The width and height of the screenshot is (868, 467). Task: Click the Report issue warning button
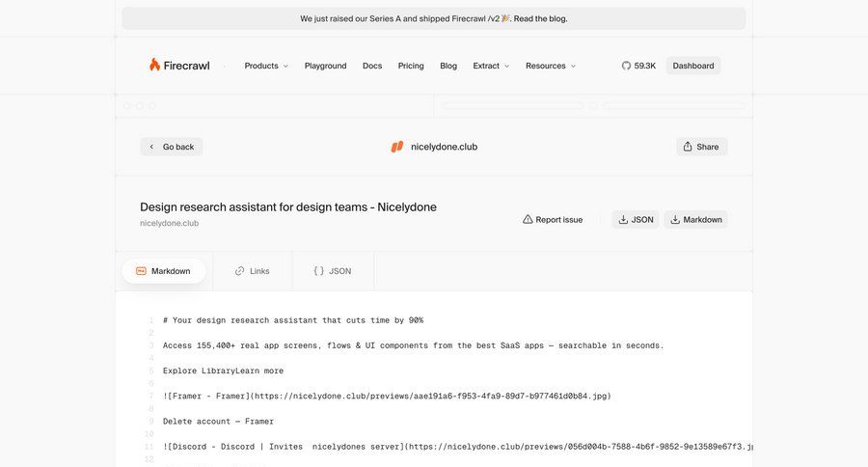point(553,220)
